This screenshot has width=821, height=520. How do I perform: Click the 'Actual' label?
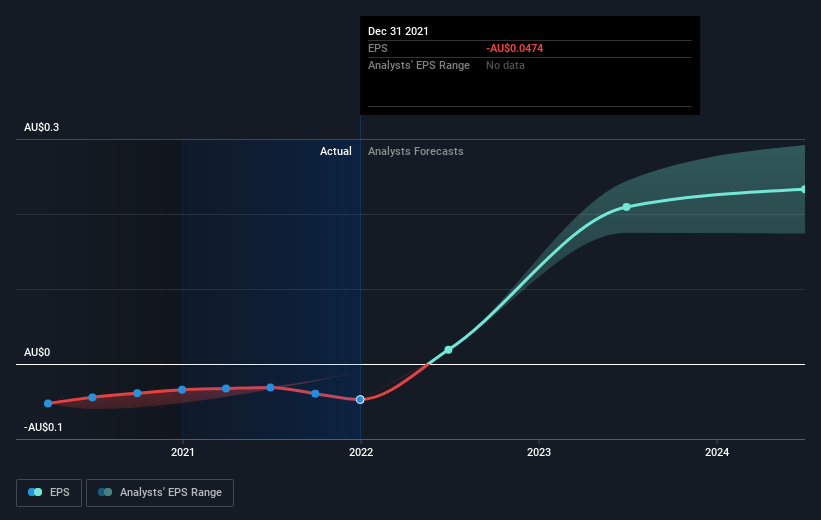tap(336, 151)
